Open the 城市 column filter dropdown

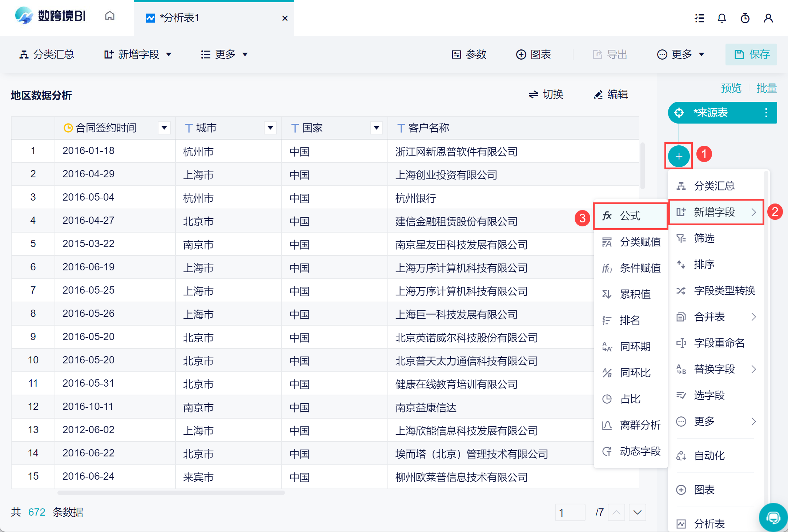click(x=270, y=128)
